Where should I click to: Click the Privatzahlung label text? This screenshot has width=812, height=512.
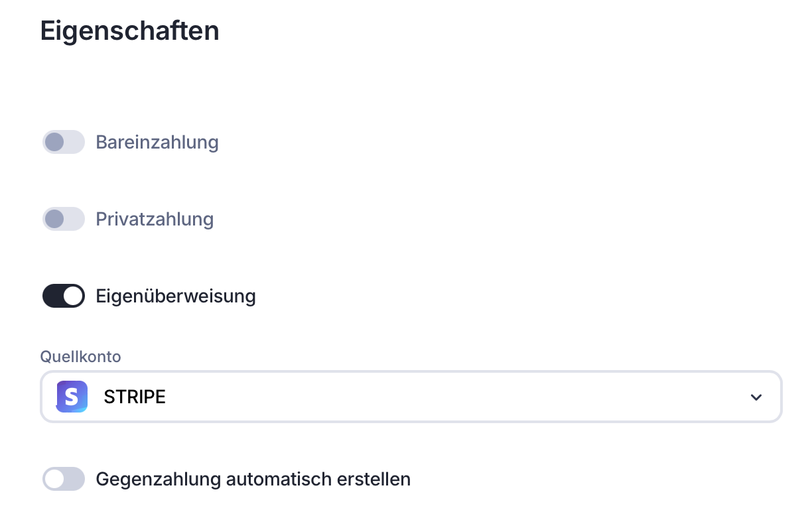point(155,219)
